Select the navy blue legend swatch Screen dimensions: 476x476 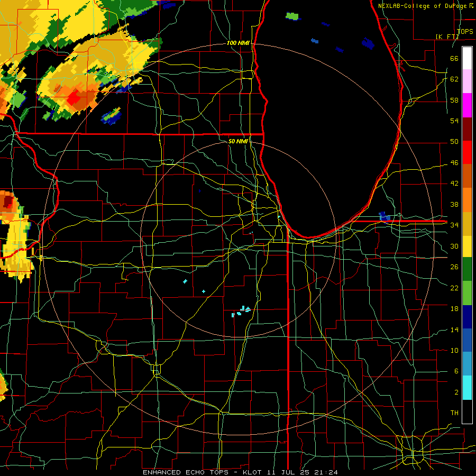(x=467, y=317)
